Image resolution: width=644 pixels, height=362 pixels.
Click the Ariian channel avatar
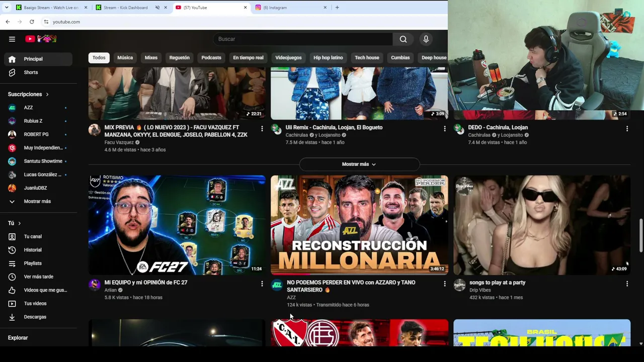pyautogui.click(x=95, y=285)
